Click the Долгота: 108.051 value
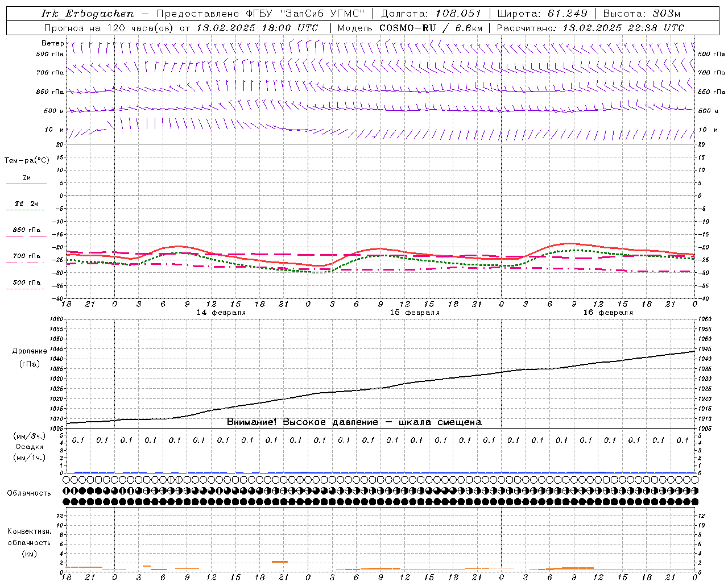 pyautogui.click(x=431, y=14)
